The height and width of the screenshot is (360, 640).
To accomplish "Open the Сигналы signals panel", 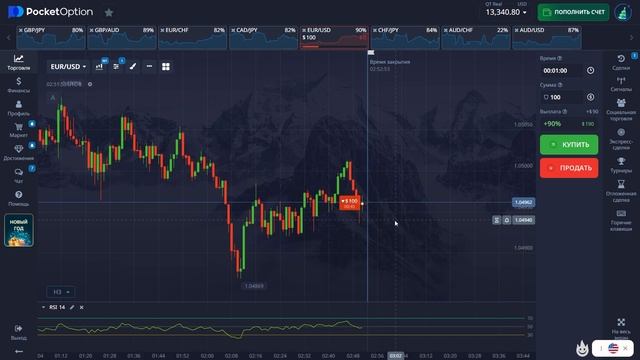I will pos(621,84).
